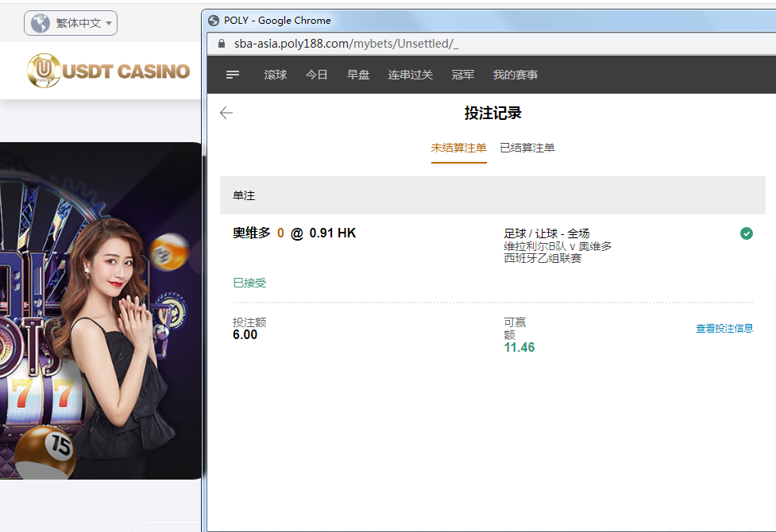Image resolution: width=776 pixels, height=532 pixels.
Task: Open the 连串过关 menu item
Action: coord(411,75)
